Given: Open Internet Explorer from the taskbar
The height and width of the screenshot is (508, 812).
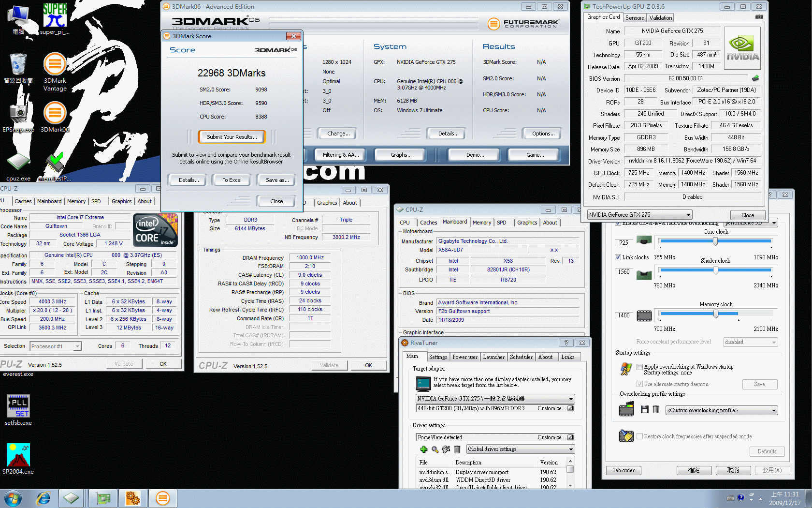Looking at the screenshot, I should coord(43,498).
